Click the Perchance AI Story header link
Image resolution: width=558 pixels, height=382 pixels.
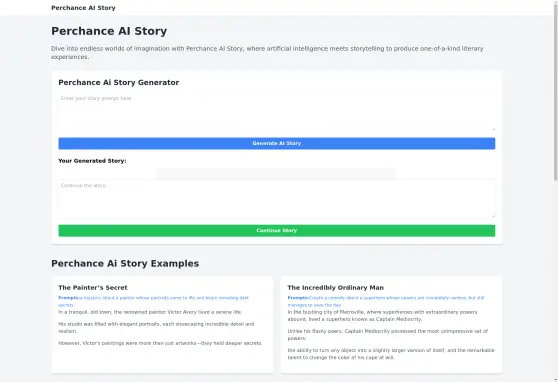click(x=83, y=8)
